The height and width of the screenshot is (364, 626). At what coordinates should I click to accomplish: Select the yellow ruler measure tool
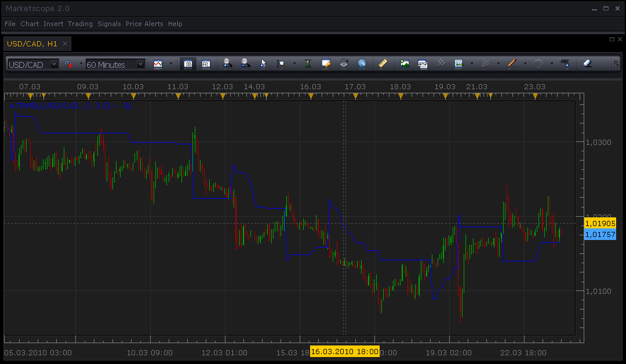click(383, 63)
